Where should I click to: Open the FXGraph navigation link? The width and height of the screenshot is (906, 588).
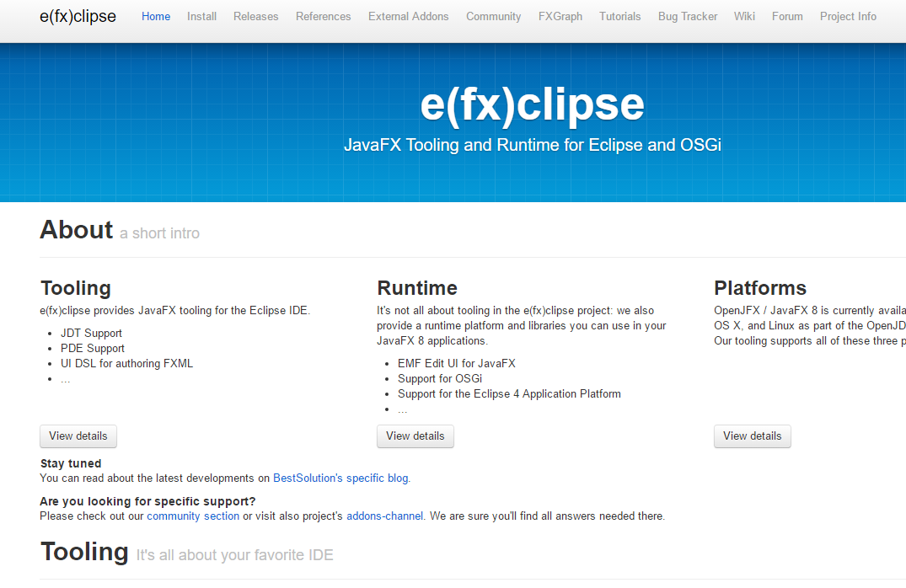click(560, 16)
